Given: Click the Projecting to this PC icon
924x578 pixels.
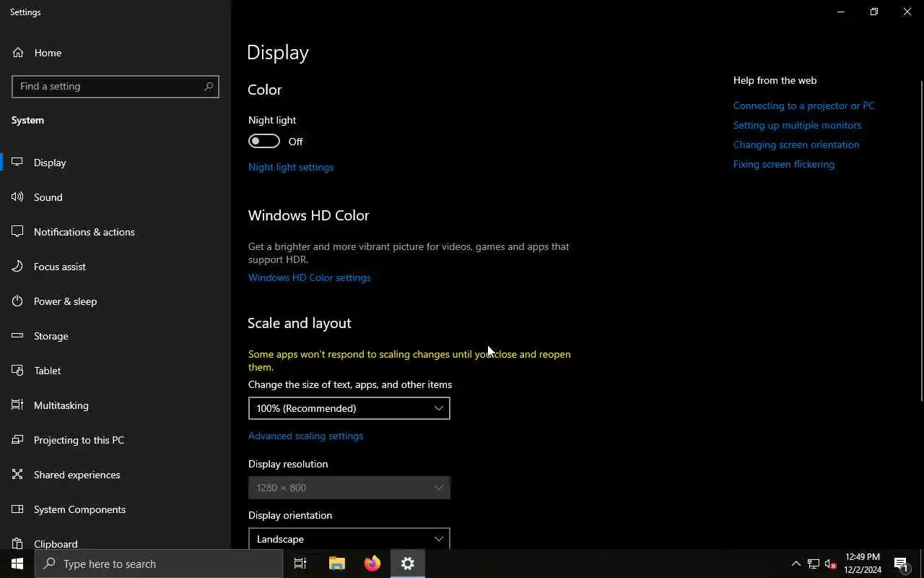Looking at the screenshot, I should point(17,440).
